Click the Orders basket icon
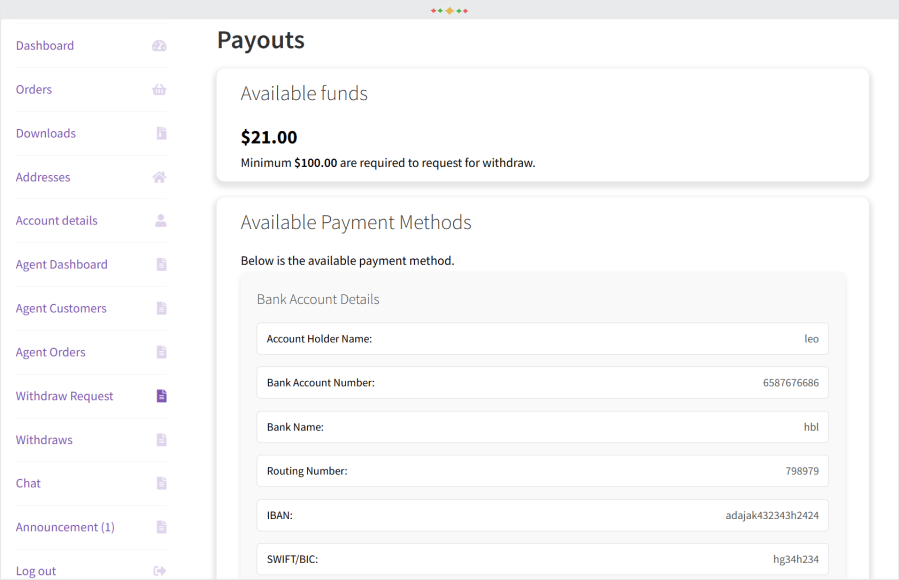The height and width of the screenshot is (580, 899). point(159,89)
